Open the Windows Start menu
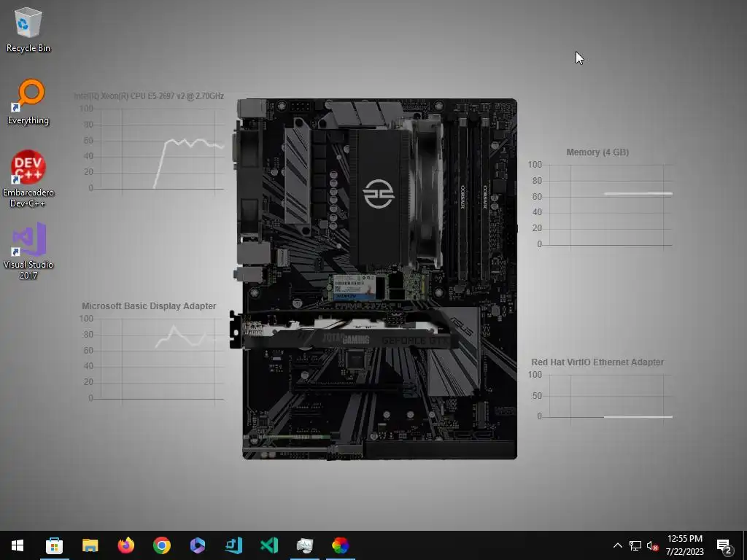This screenshot has width=747, height=560. (18, 545)
